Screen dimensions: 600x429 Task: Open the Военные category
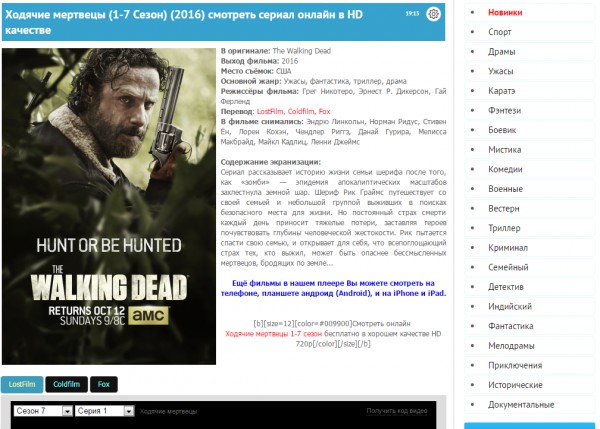point(505,189)
